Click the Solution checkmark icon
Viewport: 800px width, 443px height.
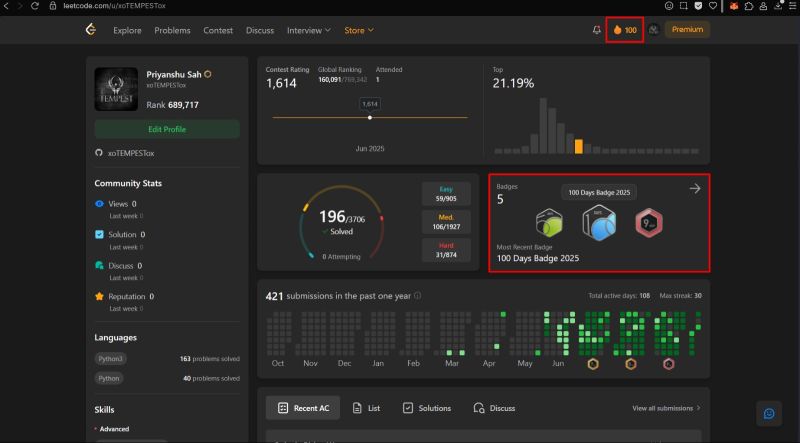(99, 234)
